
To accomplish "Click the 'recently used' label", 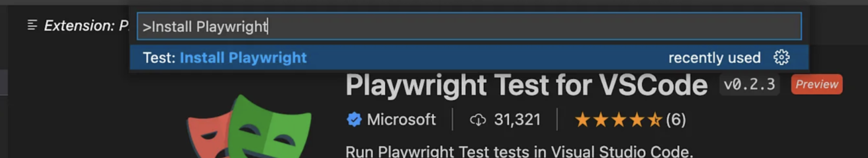I will (x=714, y=58).
